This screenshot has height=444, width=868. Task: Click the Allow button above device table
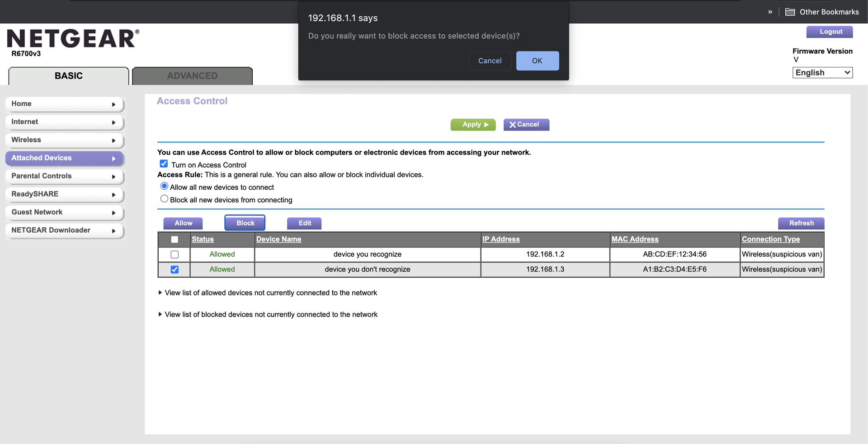coord(183,223)
